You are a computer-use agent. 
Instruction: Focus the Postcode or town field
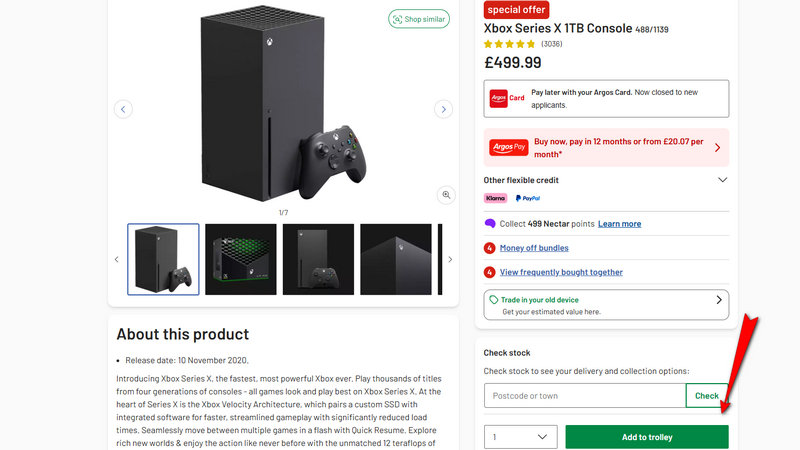coord(585,396)
